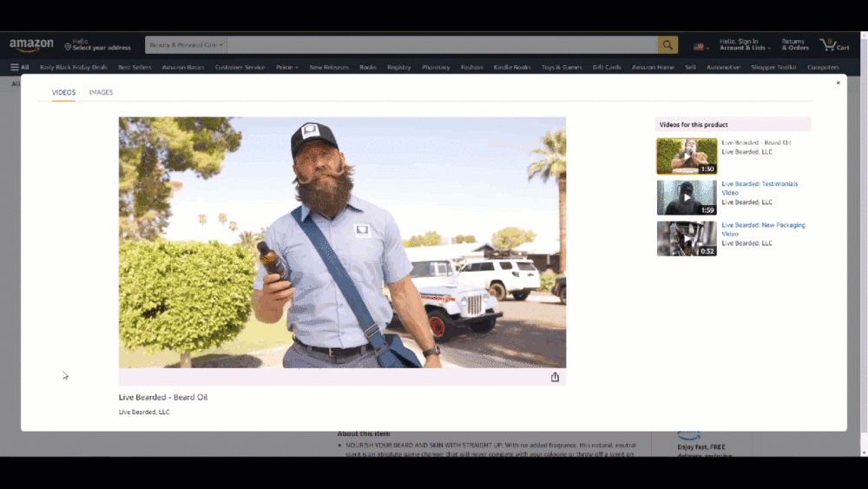Open Live Bearded: Testimonials Video link
The width and height of the screenshot is (868, 489).
pos(759,188)
